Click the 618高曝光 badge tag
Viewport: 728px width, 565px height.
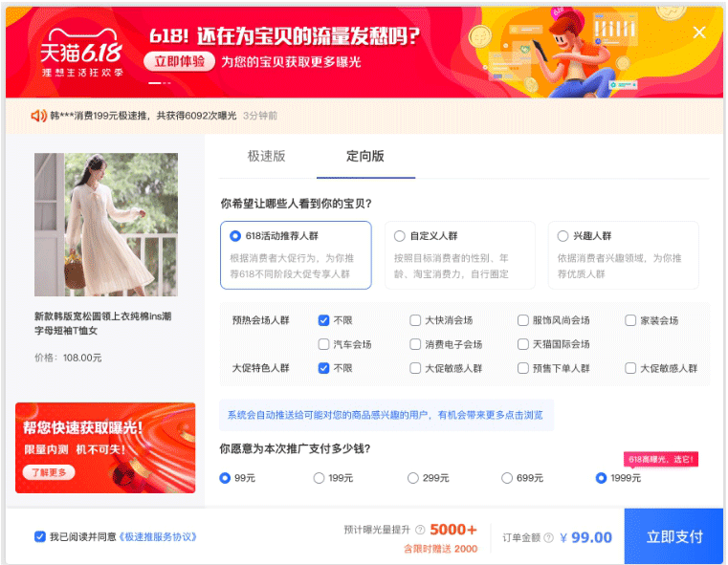(660, 459)
